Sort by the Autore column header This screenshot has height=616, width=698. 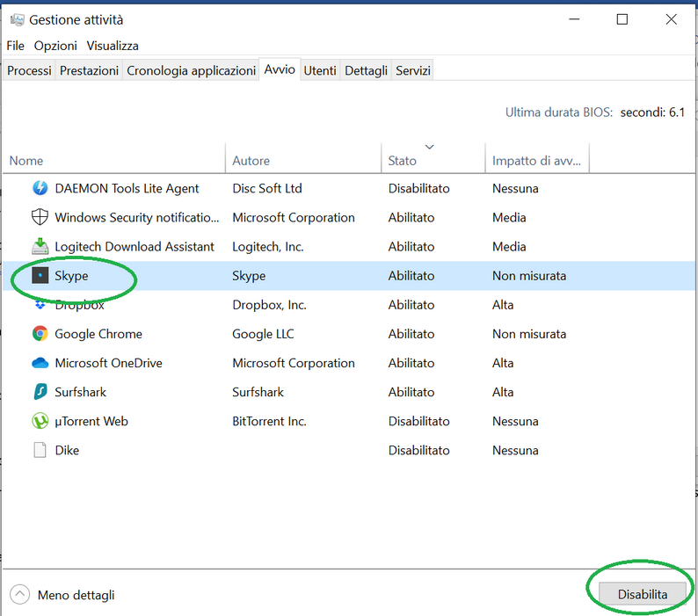tap(303, 160)
